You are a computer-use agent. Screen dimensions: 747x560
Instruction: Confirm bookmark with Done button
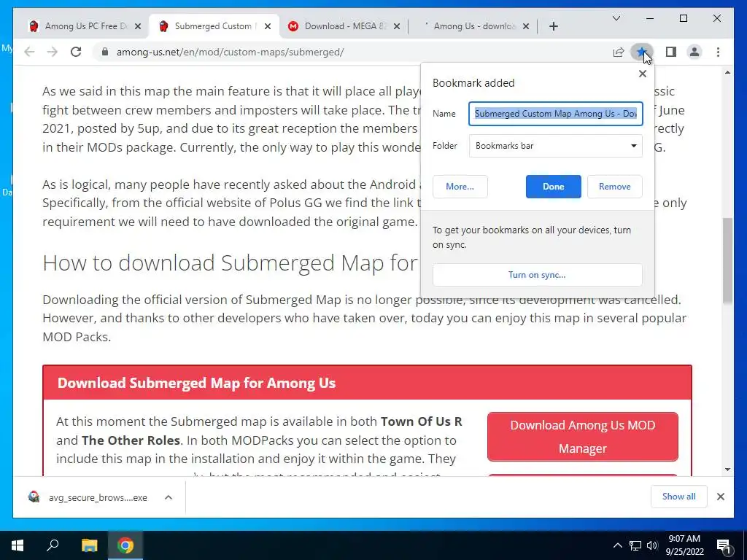[x=553, y=187]
